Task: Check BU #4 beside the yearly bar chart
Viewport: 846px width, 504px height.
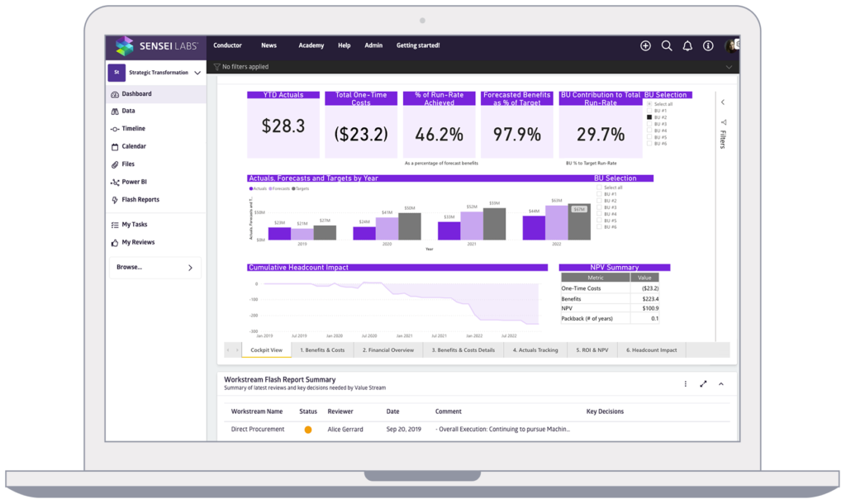Action: point(600,214)
